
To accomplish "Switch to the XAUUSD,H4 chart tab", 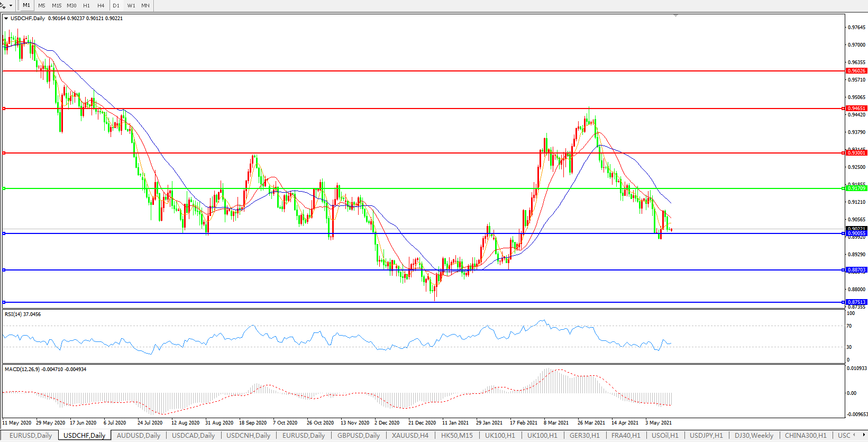I will (x=410, y=436).
